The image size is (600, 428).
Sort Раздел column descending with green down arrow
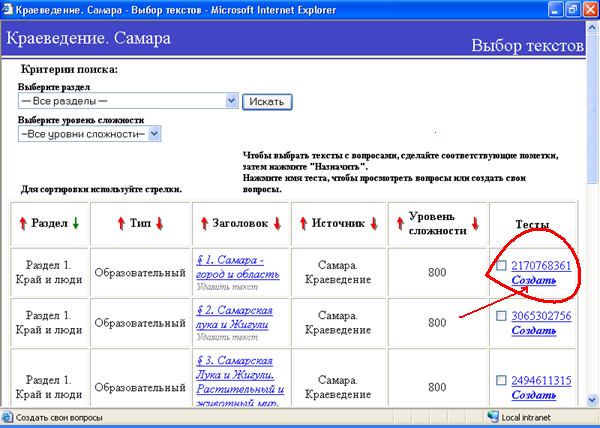click(75, 223)
